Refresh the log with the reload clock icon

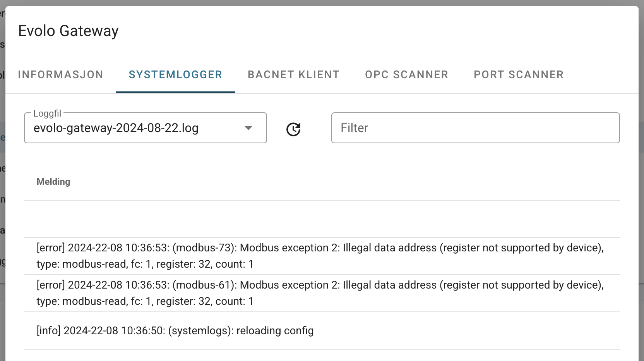coord(293,129)
